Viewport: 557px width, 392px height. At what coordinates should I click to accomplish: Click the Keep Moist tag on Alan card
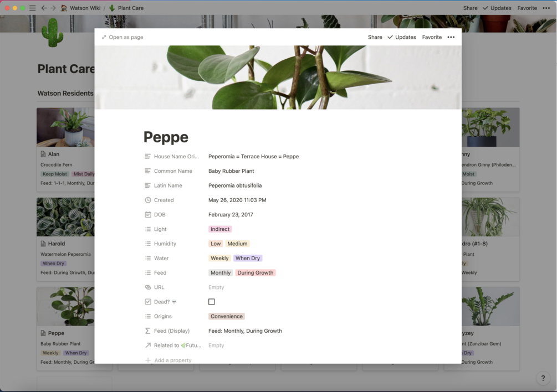click(x=55, y=174)
